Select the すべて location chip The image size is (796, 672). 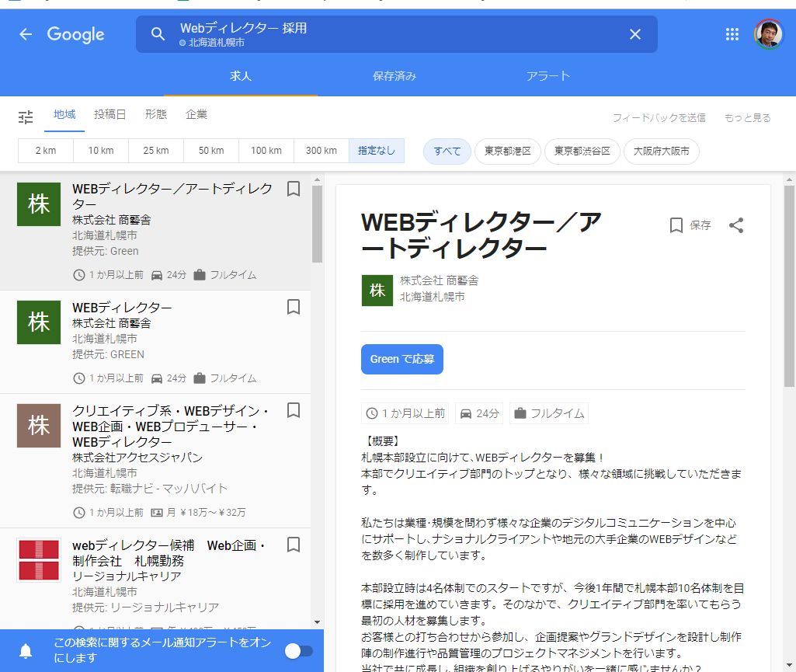[x=447, y=151]
